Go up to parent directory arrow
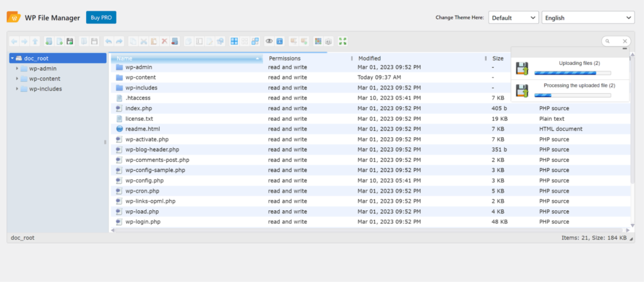The width and height of the screenshot is (644, 282). pyautogui.click(x=35, y=42)
